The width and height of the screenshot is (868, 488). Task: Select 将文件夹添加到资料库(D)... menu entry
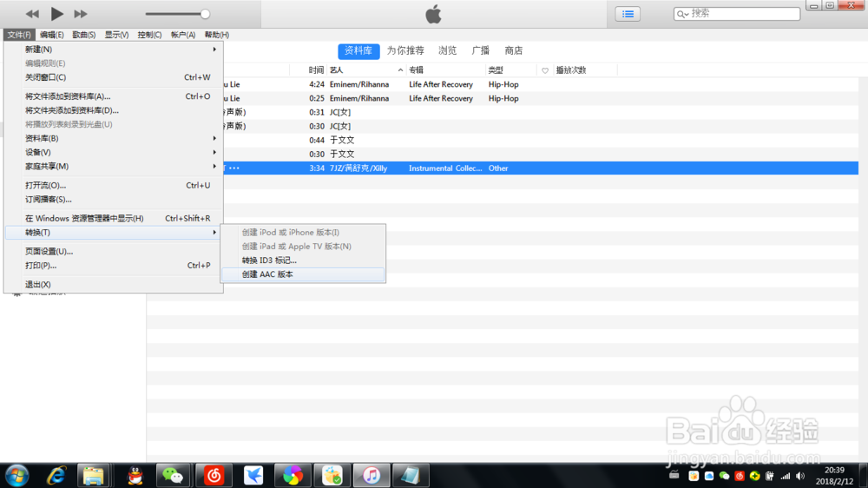(x=114, y=110)
